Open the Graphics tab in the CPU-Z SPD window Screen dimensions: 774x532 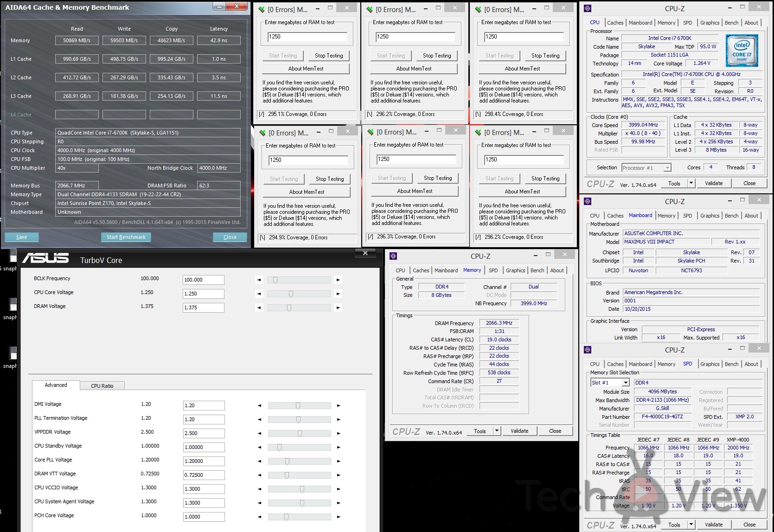tap(710, 364)
